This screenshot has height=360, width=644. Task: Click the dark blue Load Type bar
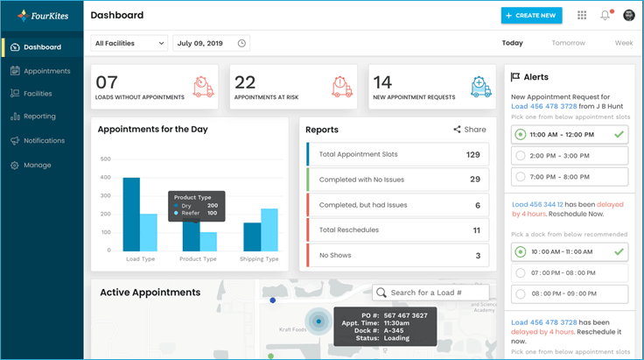(x=131, y=214)
